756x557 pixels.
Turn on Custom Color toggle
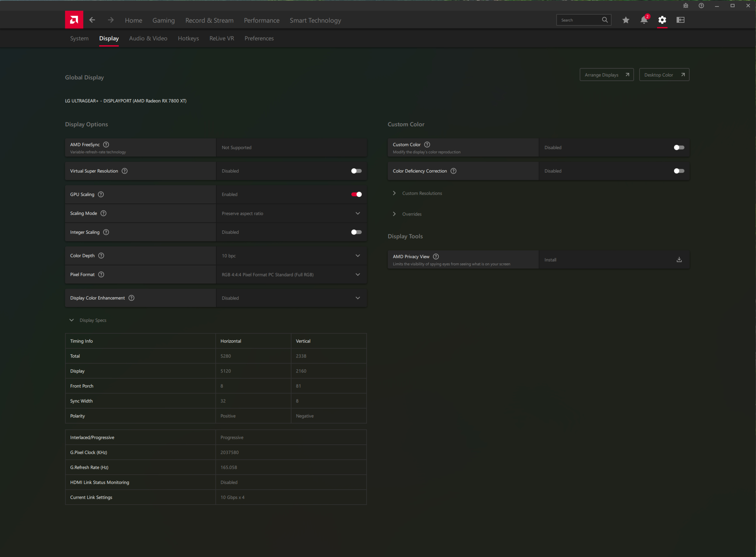[678, 147]
